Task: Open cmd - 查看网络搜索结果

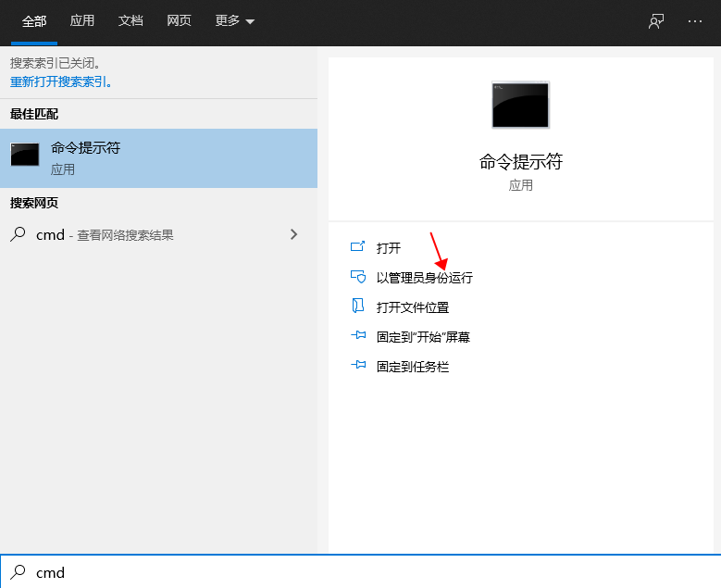Action: pos(158,234)
